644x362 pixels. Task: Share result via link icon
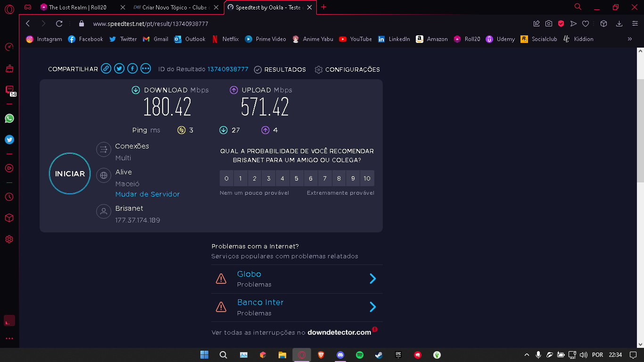pos(106,69)
